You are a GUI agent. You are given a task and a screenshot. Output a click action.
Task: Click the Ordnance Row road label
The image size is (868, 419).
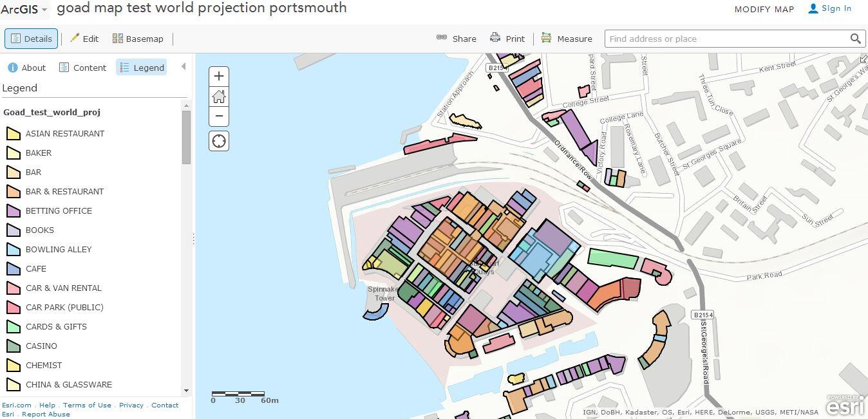click(573, 158)
